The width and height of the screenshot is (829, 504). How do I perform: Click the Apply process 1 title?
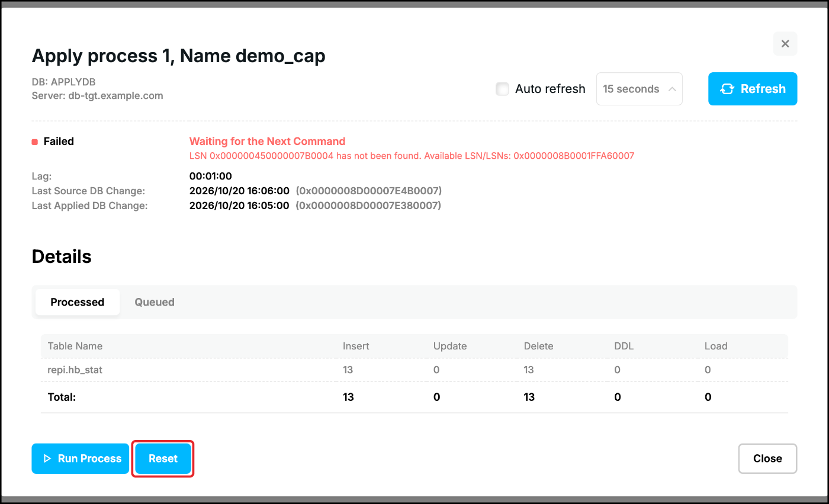tap(178, 56)
